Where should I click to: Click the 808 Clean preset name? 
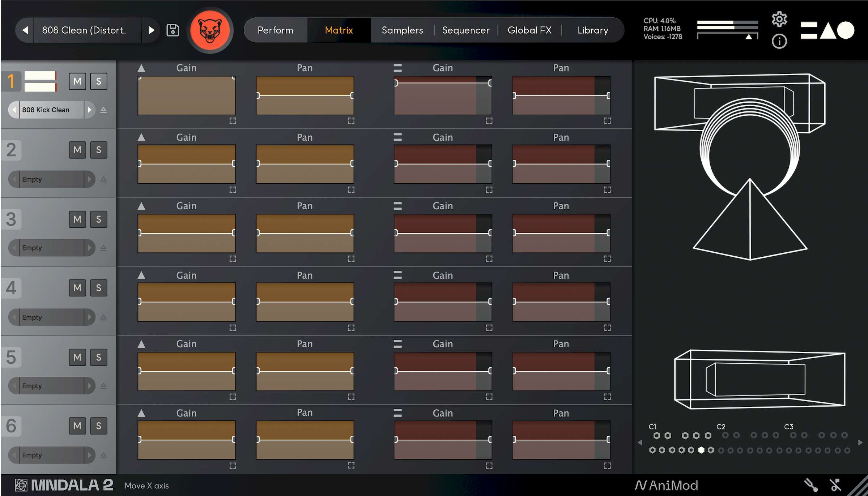coord(84,30)
